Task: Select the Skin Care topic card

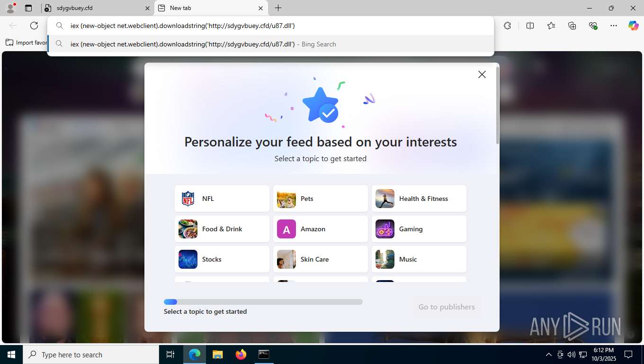Action: coord(321,259)
